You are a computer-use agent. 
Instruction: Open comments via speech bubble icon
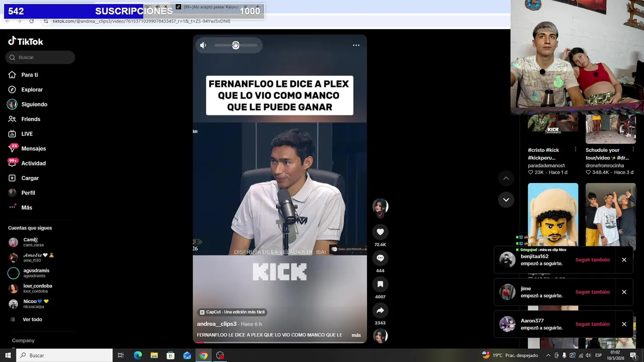[x=380, y=258]
